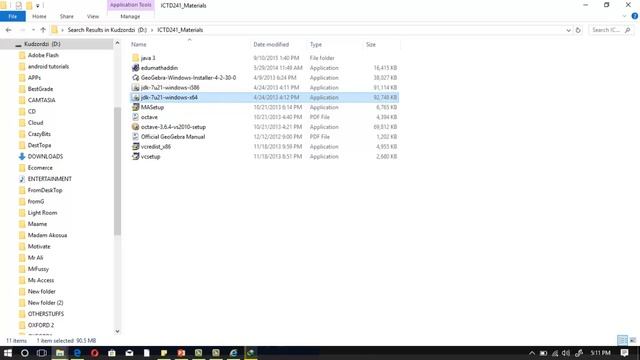Viewport: 640px width, 360px height.
Task: Click Application Tools contextual tab
Action: [131, 5]
